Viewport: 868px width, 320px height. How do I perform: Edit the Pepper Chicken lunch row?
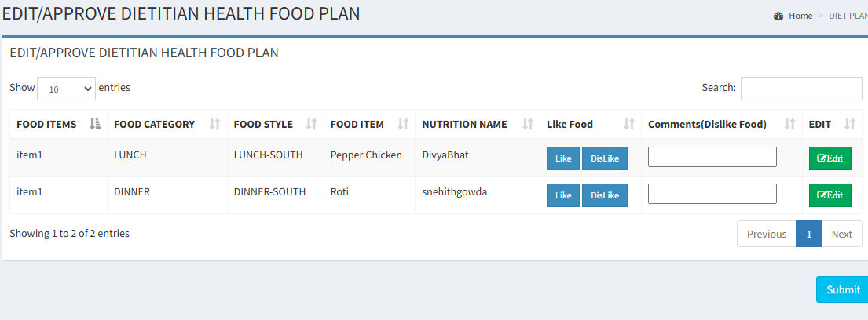tap(830, 158)
